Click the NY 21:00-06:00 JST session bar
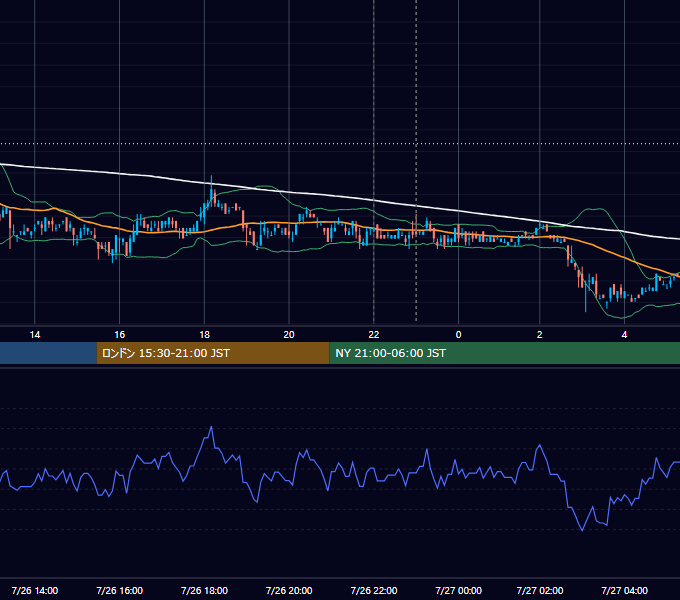 (504, 353)
